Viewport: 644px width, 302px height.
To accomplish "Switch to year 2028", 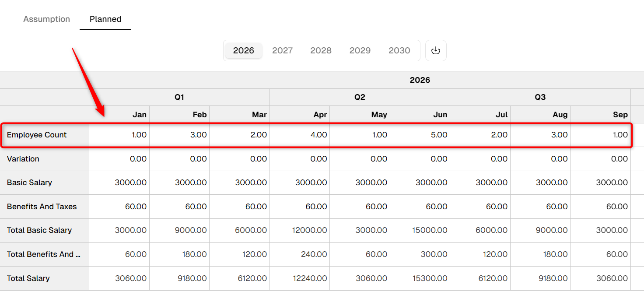I will pyautogui.click(x=321, y=50).
